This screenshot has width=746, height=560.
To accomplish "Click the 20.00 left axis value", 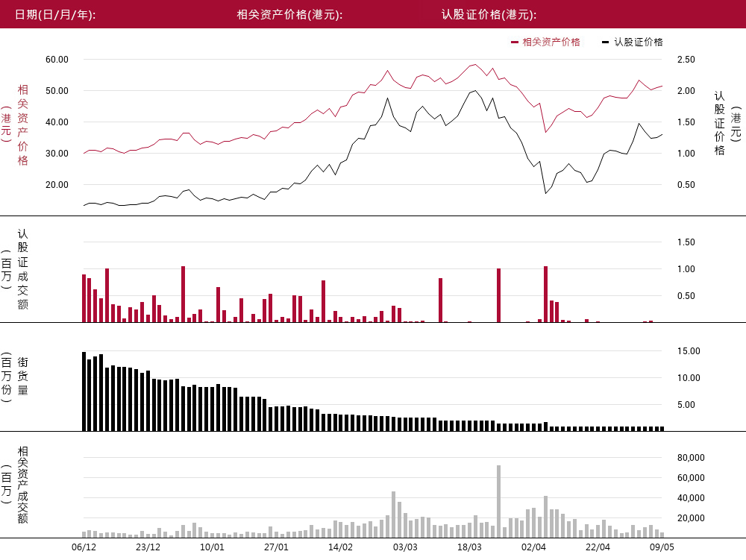I will (57, 185).
